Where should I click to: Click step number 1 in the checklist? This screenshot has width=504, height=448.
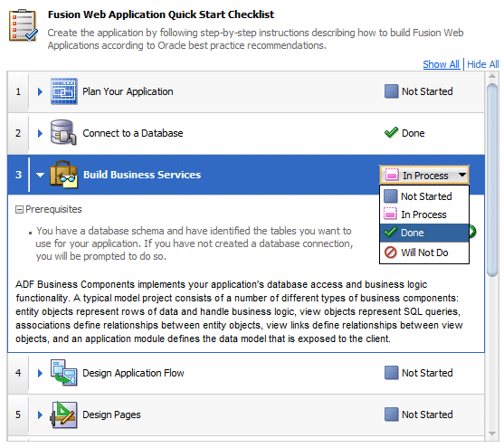[x=18, y=91]
